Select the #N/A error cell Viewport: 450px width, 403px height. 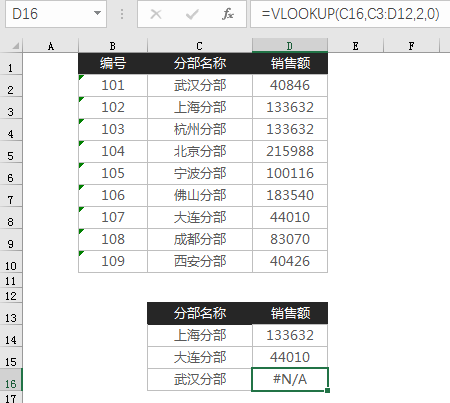(290, 379)
